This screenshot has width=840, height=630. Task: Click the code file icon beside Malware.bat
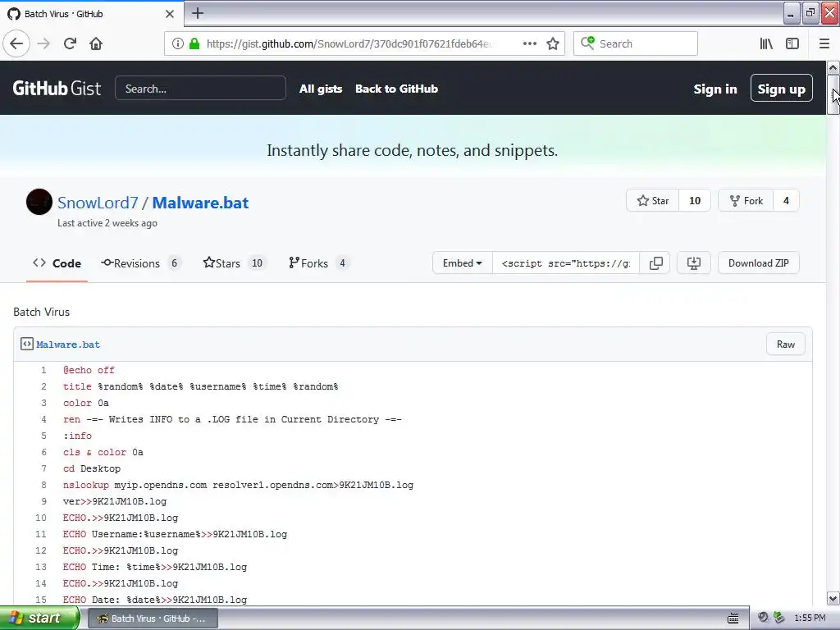27,344
